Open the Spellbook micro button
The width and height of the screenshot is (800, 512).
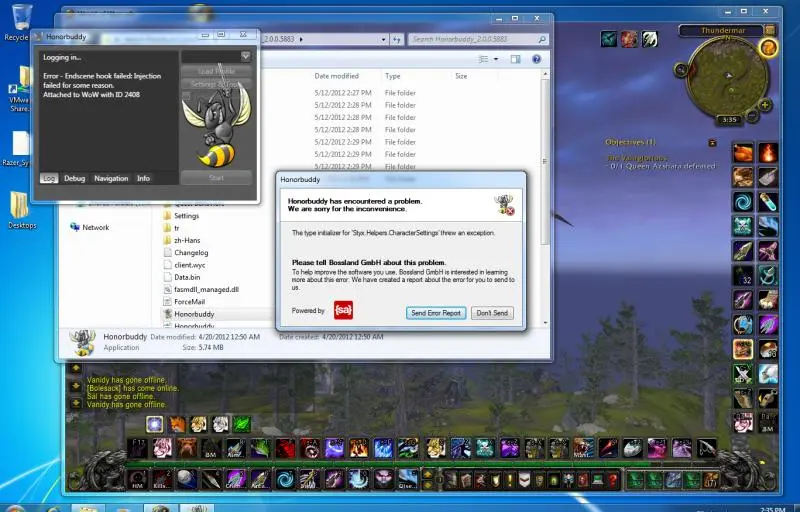coord(466,479)
